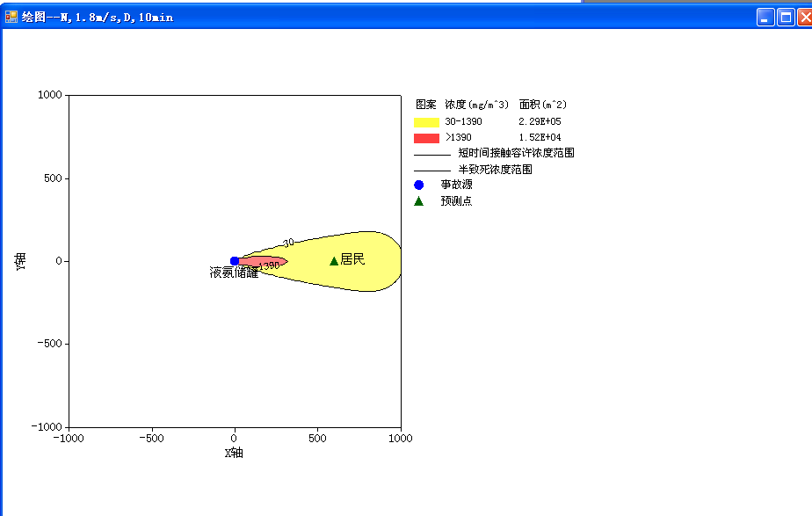Screen dimensions: 812x516
Task: Click the 居民 label on the plot
Action: pyautogui.click(x=352, y=259)
